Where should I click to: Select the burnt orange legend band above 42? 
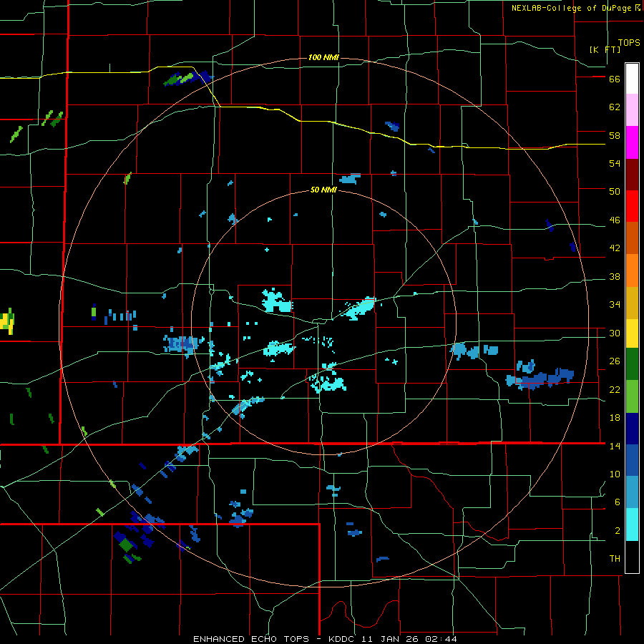click(x=632, y=238)
